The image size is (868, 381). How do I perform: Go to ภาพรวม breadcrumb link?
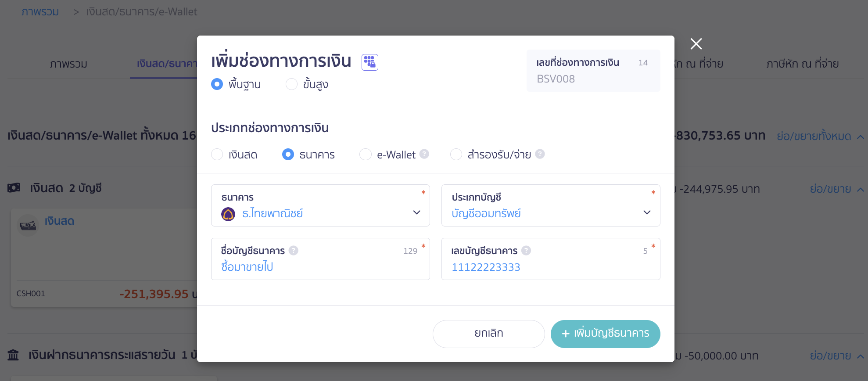click(40, 12)
